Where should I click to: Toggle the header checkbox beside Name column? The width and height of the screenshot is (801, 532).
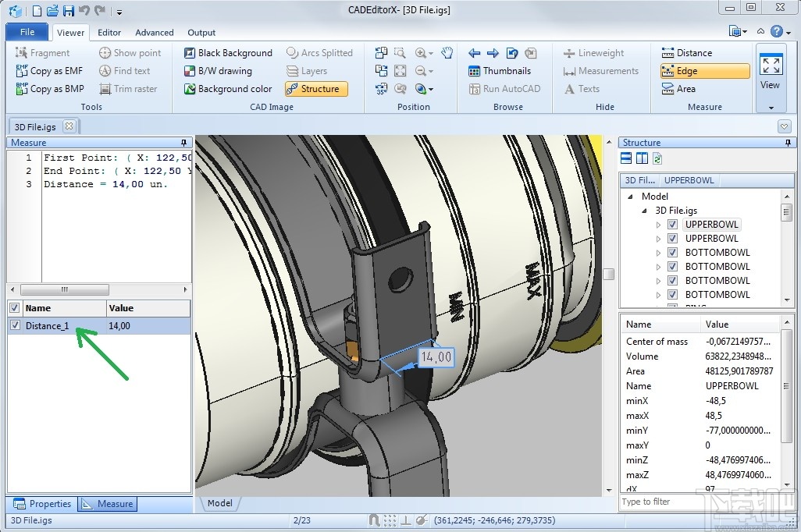[x=15, y=308]
